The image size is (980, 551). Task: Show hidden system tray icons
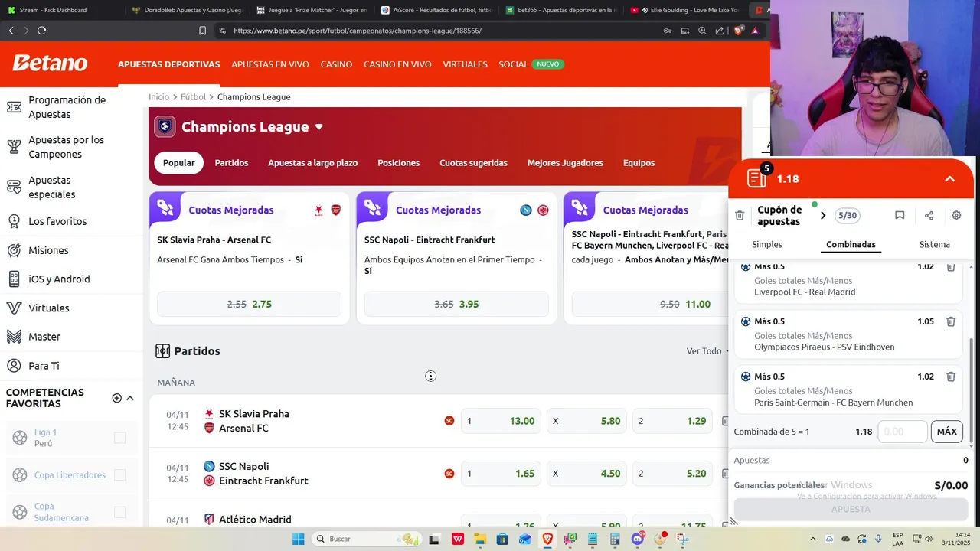[x=813, y=539]
